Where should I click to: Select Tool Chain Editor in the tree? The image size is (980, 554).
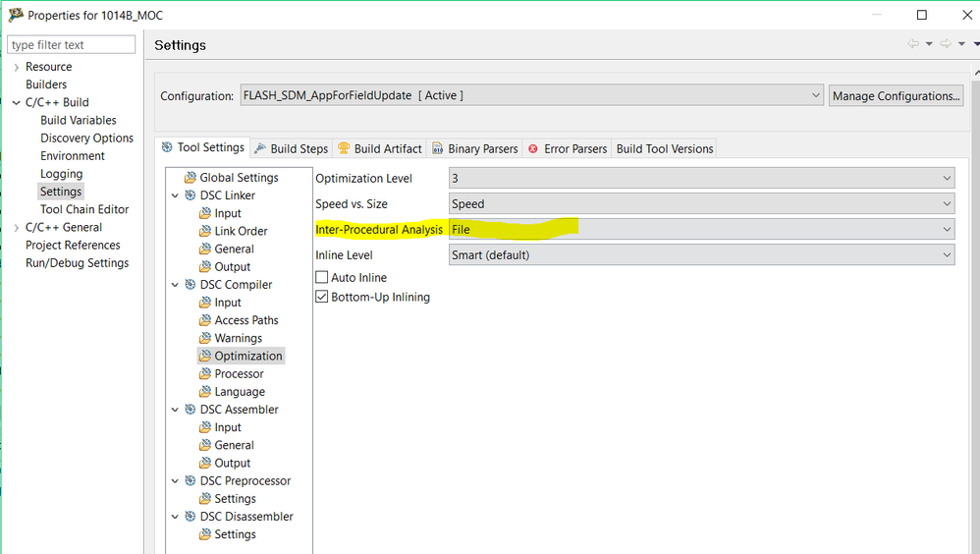pos(84,209)
